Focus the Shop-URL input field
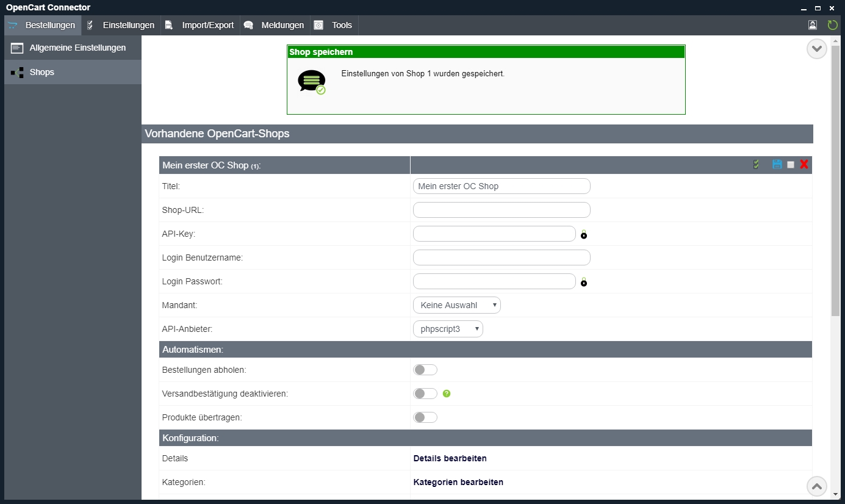 coord(502,210)
